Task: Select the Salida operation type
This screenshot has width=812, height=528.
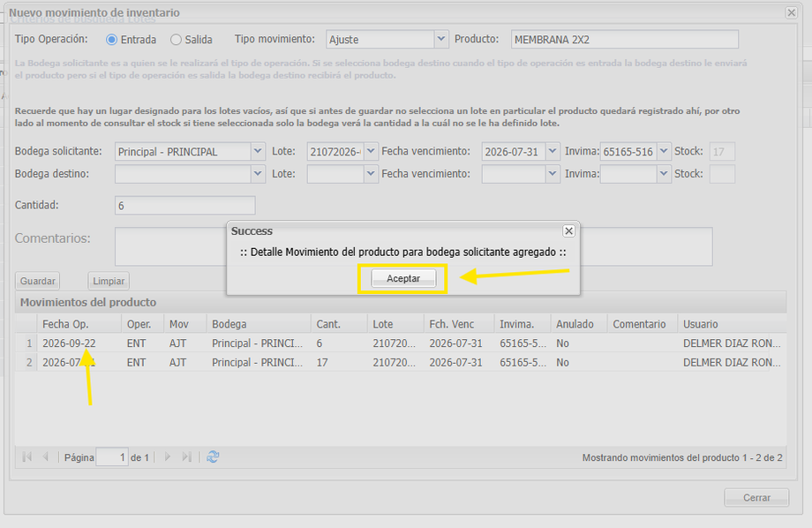Action: [x=176, y=40]
